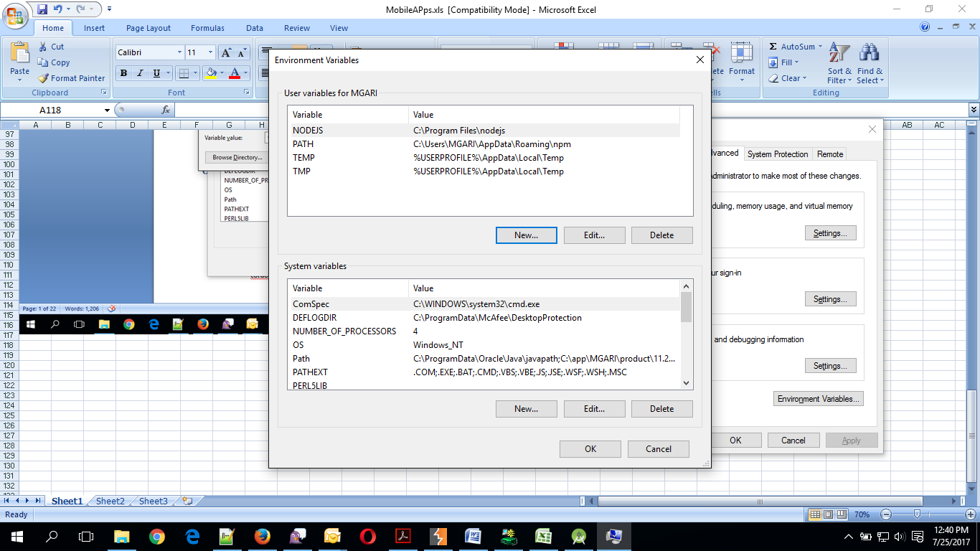Toggle italic formatting

point(139,73)
